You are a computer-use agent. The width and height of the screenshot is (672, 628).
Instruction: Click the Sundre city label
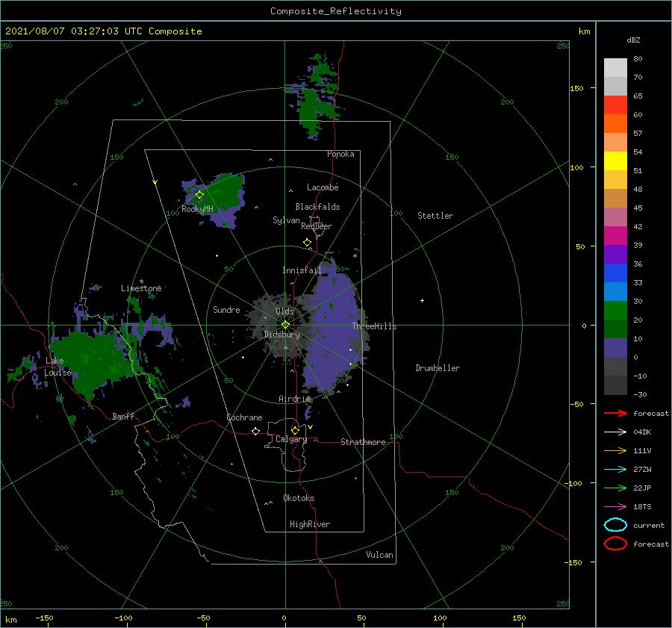coord(226,309)
